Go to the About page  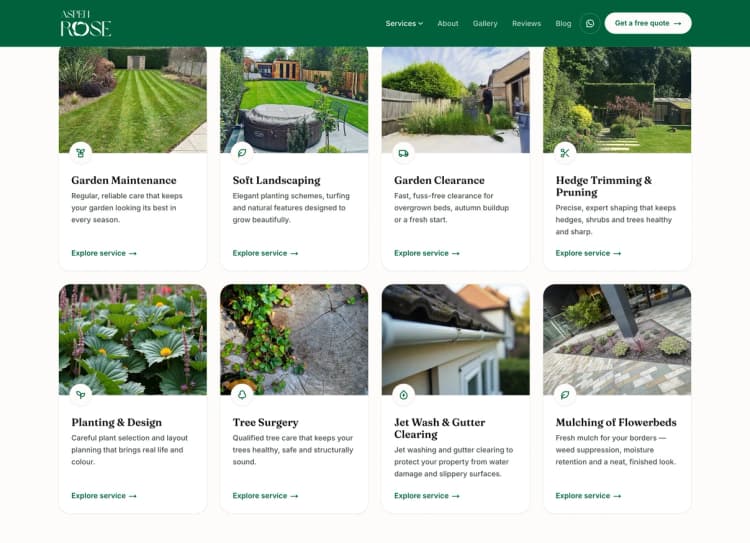click(448, 23)
